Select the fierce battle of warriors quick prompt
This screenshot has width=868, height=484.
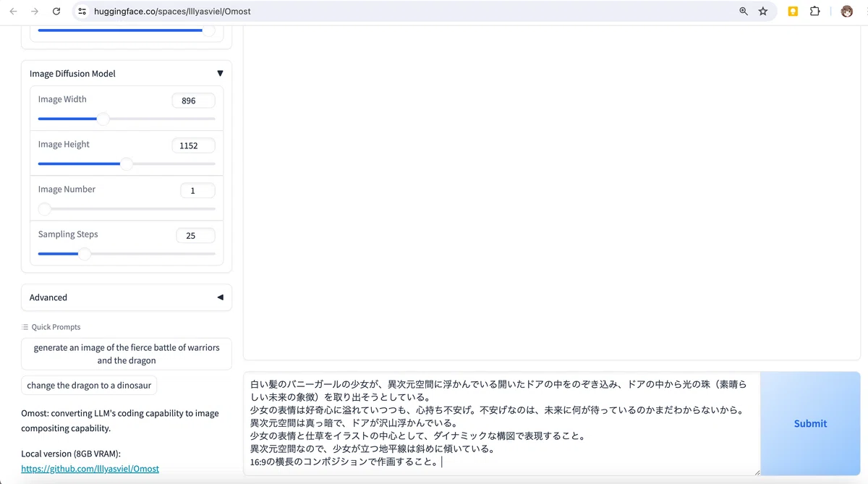[127, 354]
